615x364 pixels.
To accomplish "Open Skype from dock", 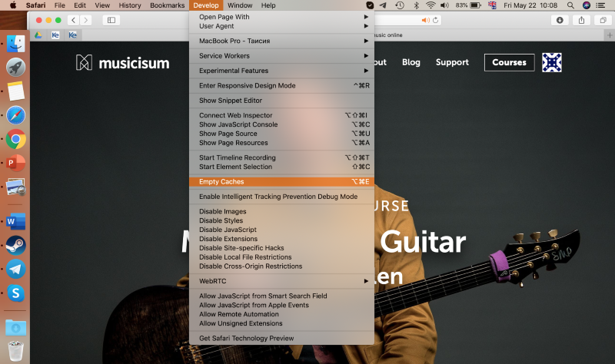I will coord(15,293).
